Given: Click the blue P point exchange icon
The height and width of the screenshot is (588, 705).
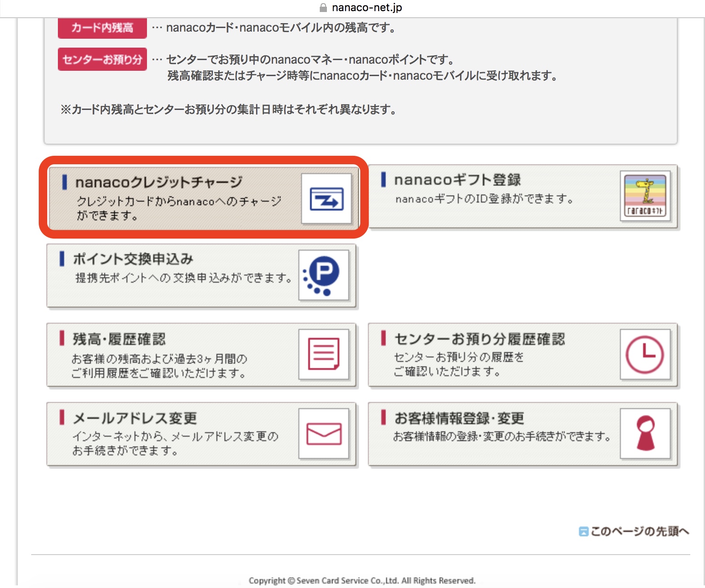Looking at the screenshot, I should (324, 276).
